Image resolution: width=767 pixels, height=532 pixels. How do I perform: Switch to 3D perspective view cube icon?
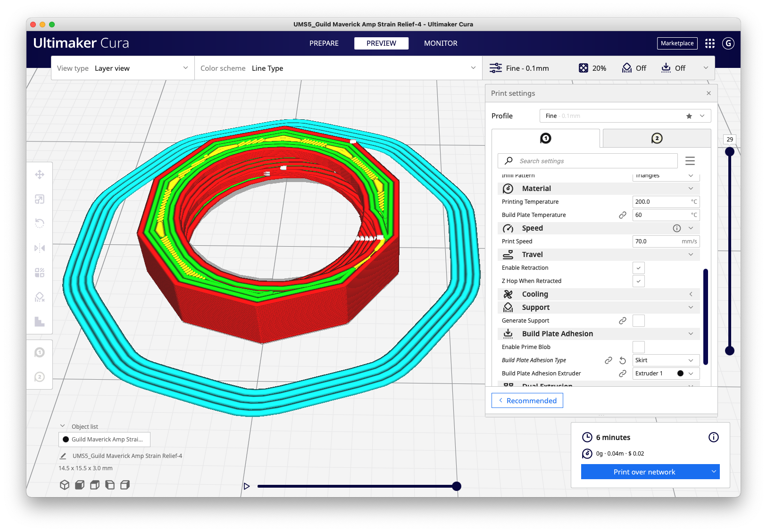coord(65,485)
